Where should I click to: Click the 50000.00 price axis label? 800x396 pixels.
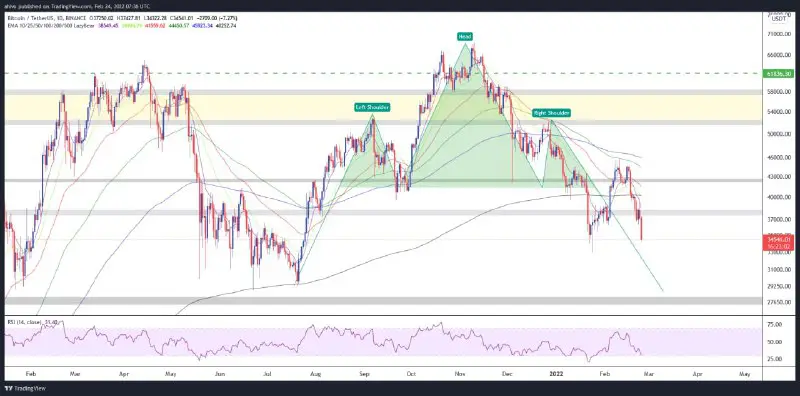point(779,134)
